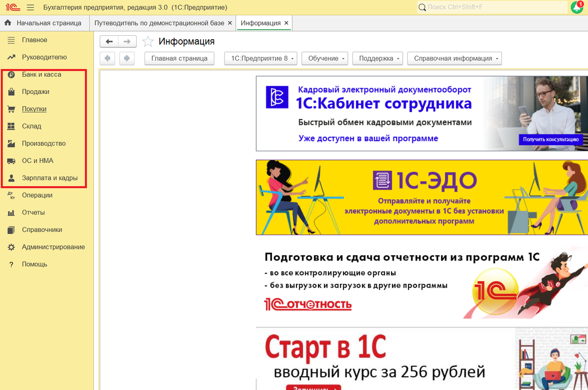Switch to the Начальная страница tab
The image size is (588, 390).
(45, 23)
